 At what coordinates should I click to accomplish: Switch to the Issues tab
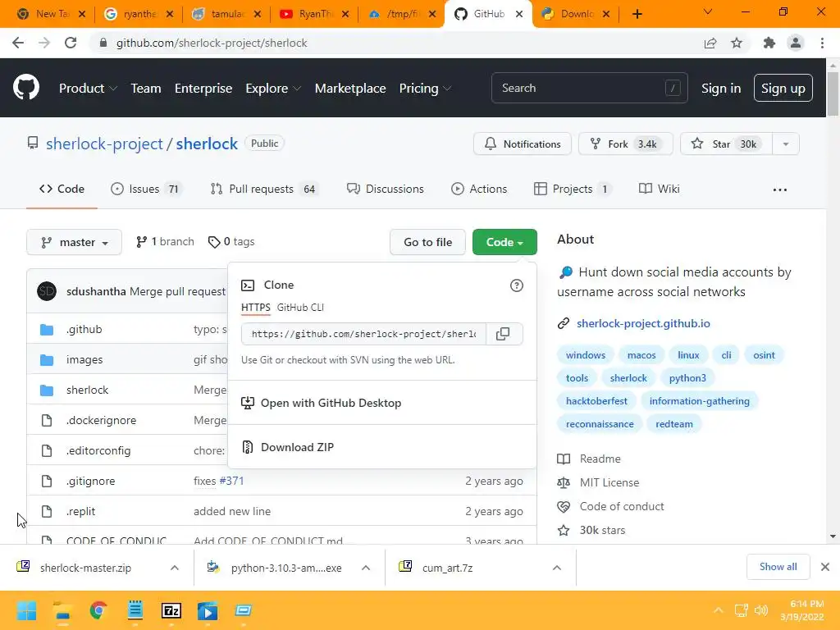(146, 189)
